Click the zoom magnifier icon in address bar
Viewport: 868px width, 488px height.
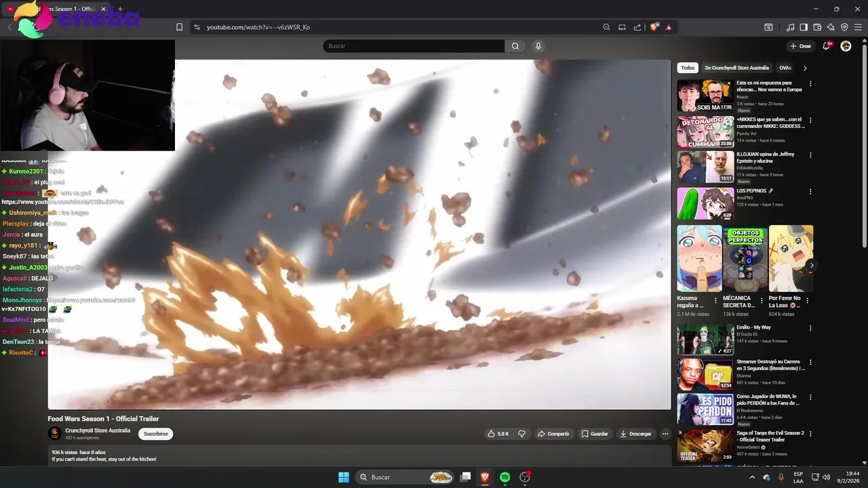click(x=606, y=27)
